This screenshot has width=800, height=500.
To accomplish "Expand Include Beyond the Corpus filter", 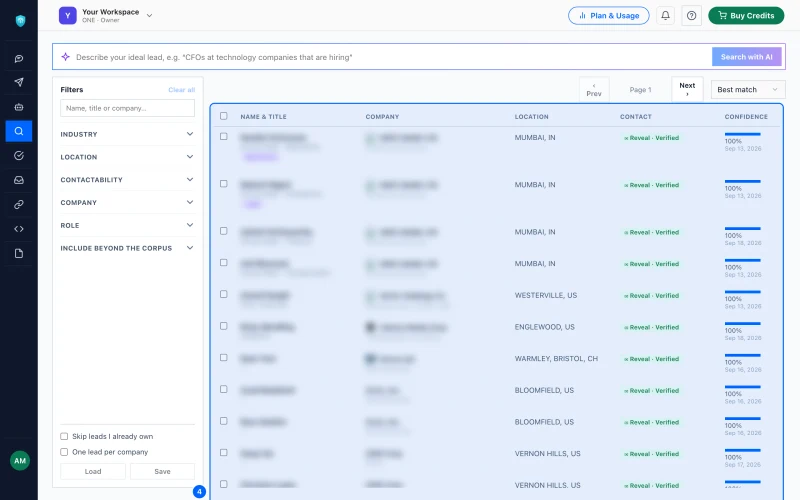I will [x=127, y=248].
